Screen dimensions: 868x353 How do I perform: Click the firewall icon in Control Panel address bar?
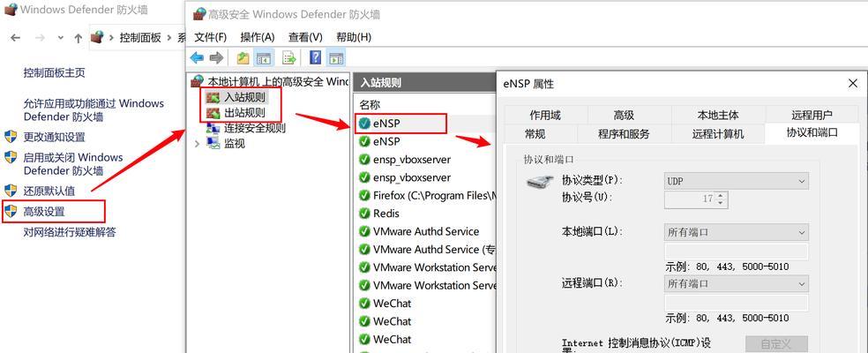(97, 37)
